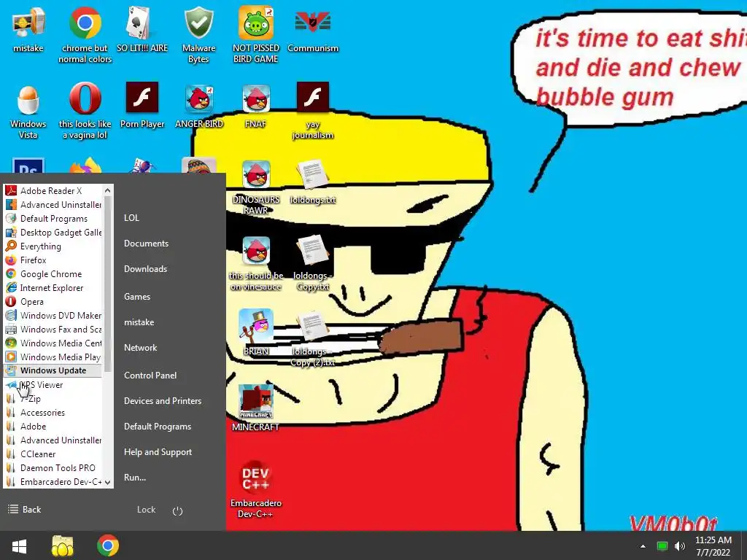Open XPS Viewer entry
Image resolution: width=747 pixels, height=560 pixels.
53,385
